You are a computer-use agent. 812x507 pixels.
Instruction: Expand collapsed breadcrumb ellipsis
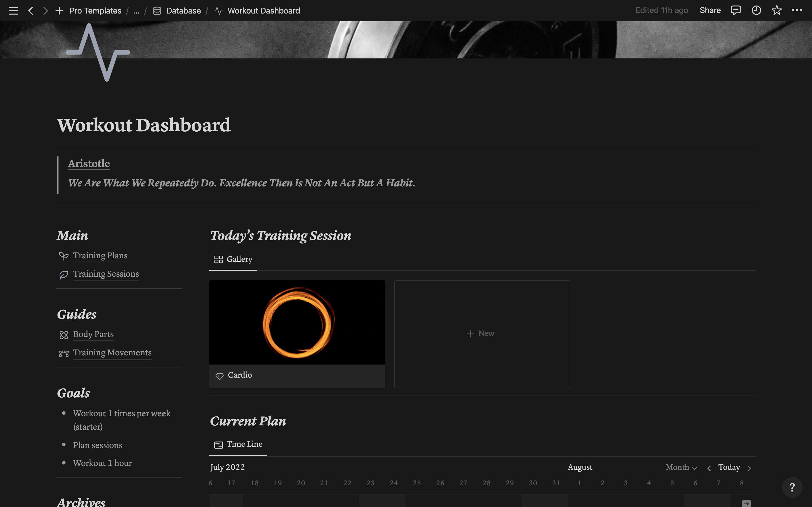tap(136, 11)
